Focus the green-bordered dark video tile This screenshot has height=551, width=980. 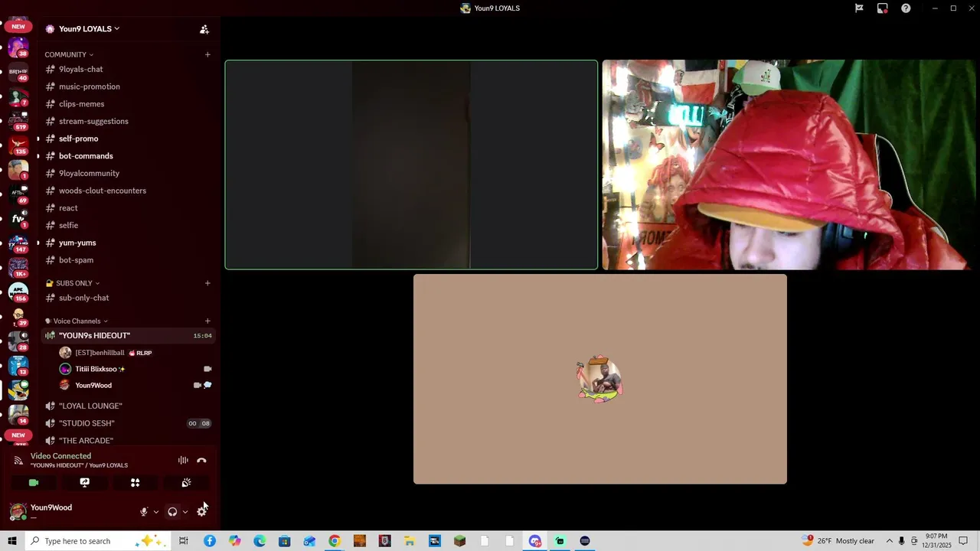(411, 165)
